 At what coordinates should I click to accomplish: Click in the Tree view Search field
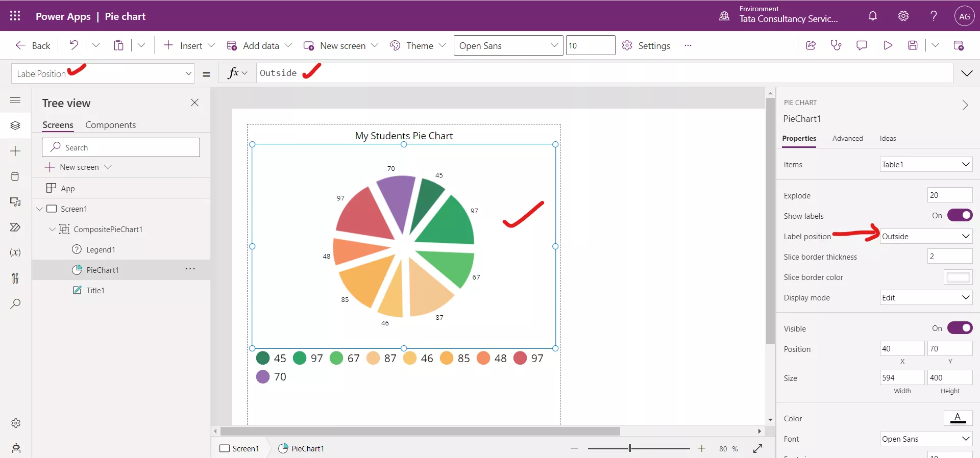tap(121, 147)
